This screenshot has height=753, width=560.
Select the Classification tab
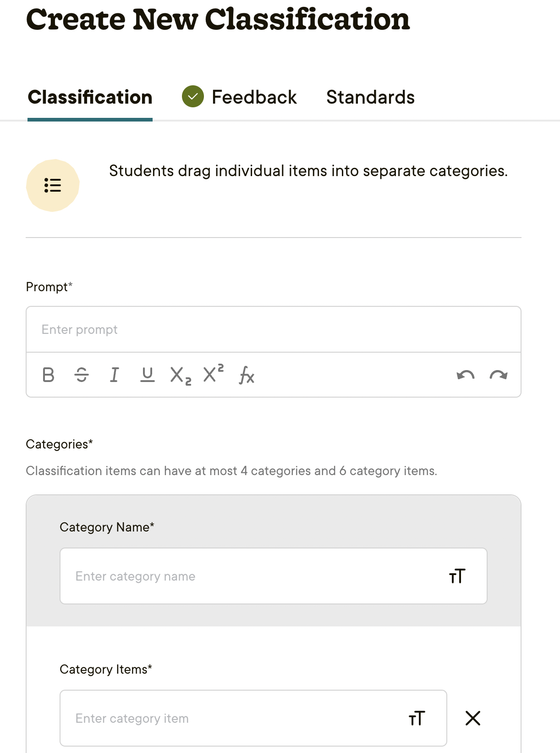click(x=90, y=97)
